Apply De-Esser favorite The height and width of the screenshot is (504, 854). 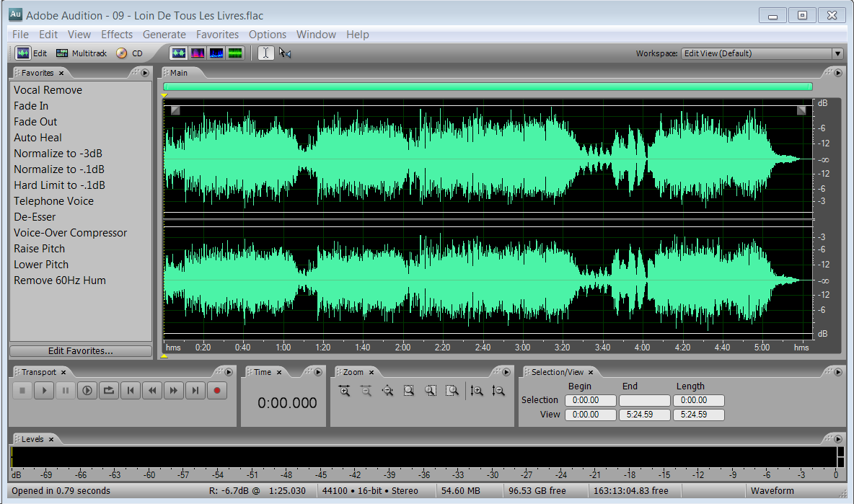(x=35, y=216)
